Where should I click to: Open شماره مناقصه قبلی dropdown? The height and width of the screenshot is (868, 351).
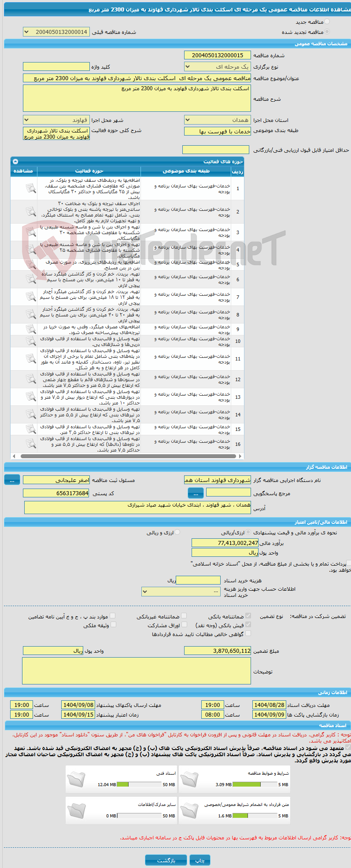coord(56,32)
